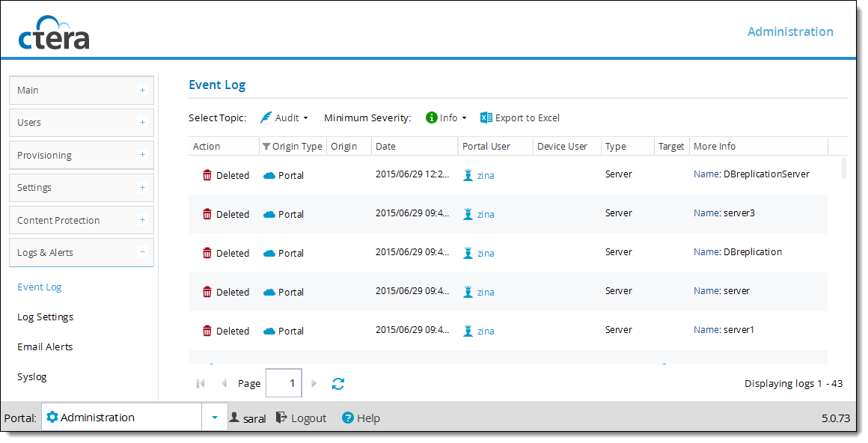The image size is (868, 443).
Task: Open the Event Log page
Action: [x=40, y=287]
